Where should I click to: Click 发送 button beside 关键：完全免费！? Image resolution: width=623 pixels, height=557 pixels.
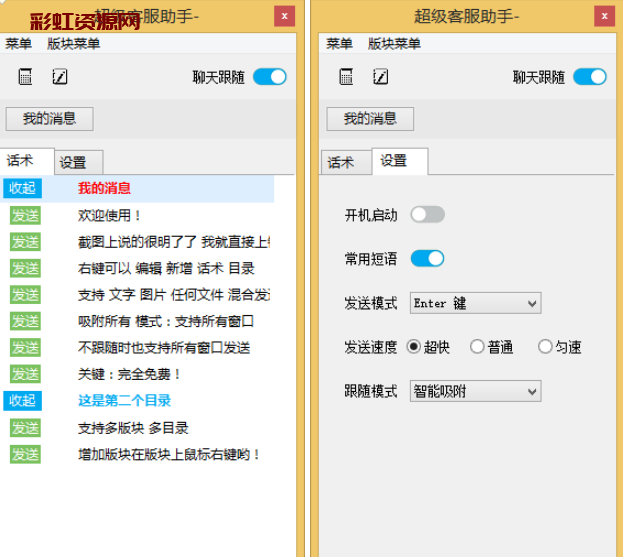click(25, 374)
